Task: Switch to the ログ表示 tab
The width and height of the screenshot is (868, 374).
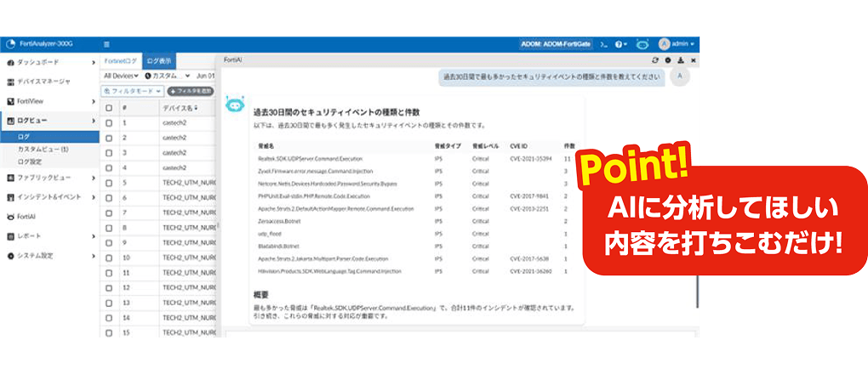Action: click(x=159, y=60)
